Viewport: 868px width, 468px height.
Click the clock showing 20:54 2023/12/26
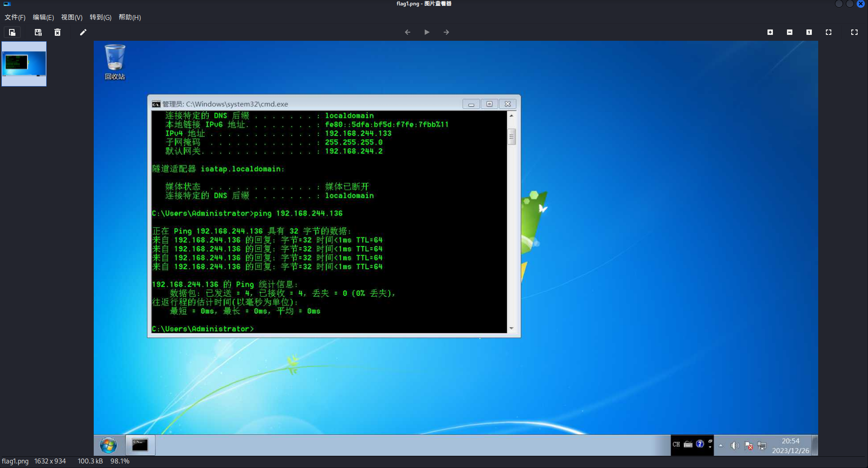point(791,446)
